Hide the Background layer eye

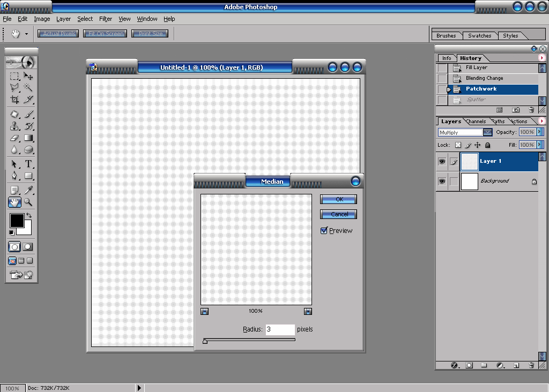[x=442, y=181]
